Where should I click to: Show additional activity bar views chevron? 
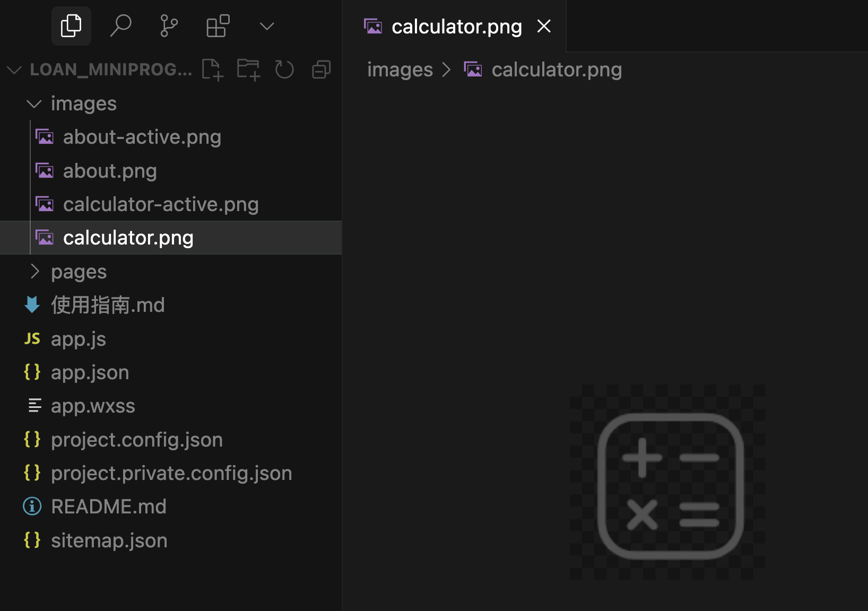(x=267, y=26)
